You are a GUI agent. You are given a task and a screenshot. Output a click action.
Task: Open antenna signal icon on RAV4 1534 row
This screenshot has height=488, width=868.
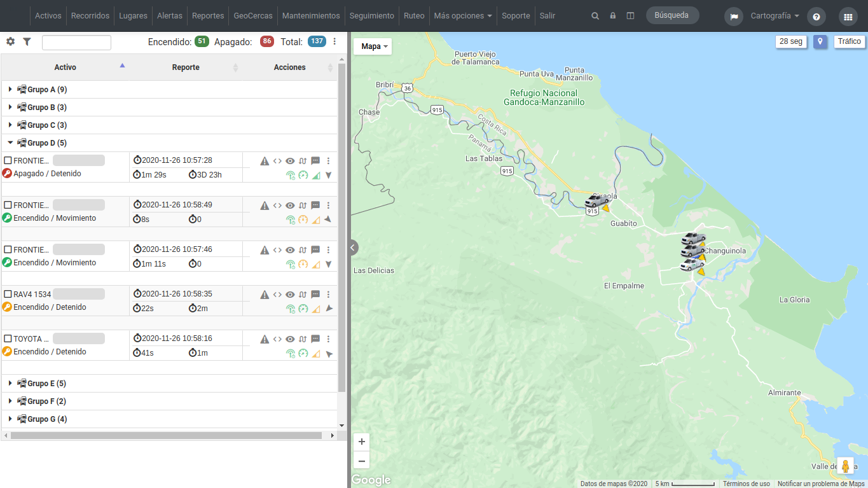(x=291, y=309)
